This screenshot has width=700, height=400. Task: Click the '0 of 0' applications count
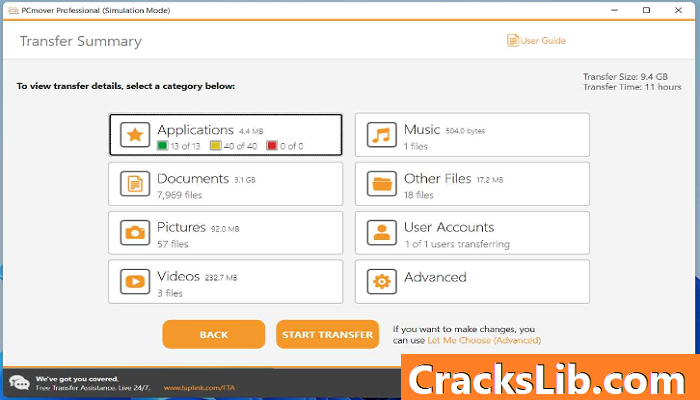292,146
